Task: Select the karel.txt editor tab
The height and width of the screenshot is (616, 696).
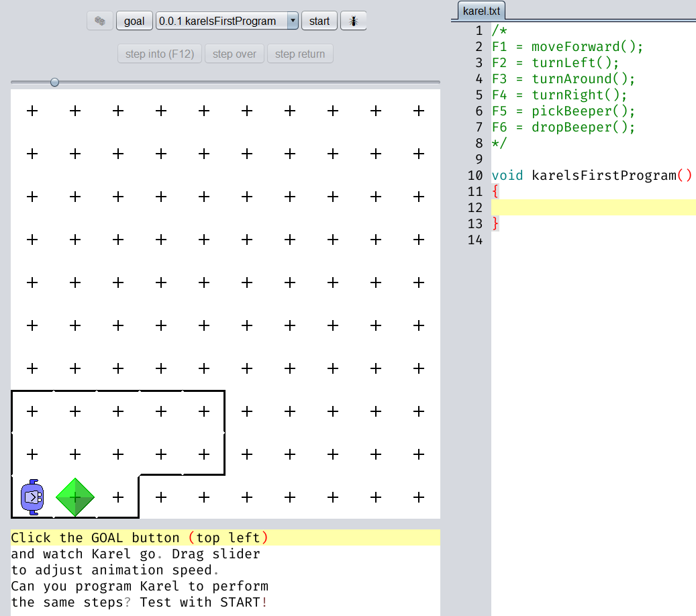Action: click(483, 11)
